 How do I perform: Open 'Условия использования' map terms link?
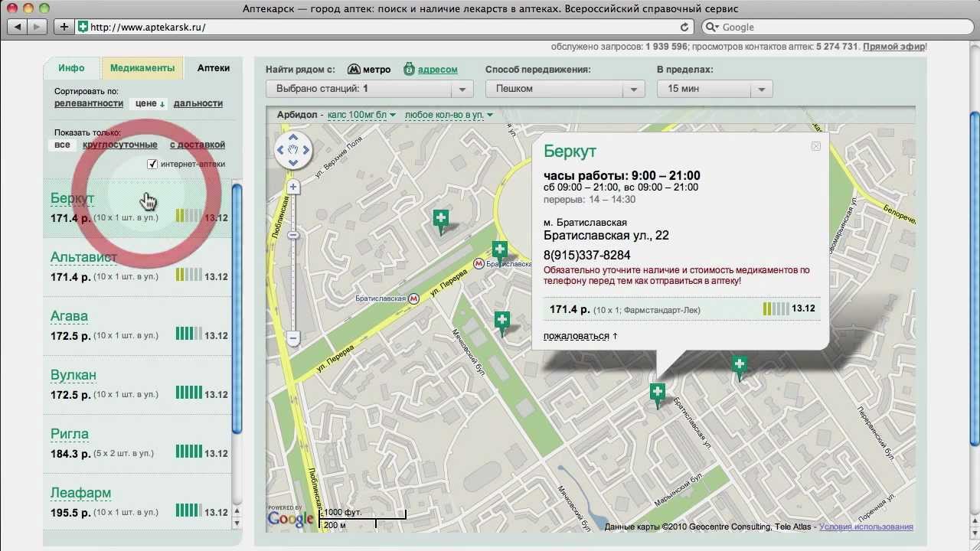tap(866, 527)
